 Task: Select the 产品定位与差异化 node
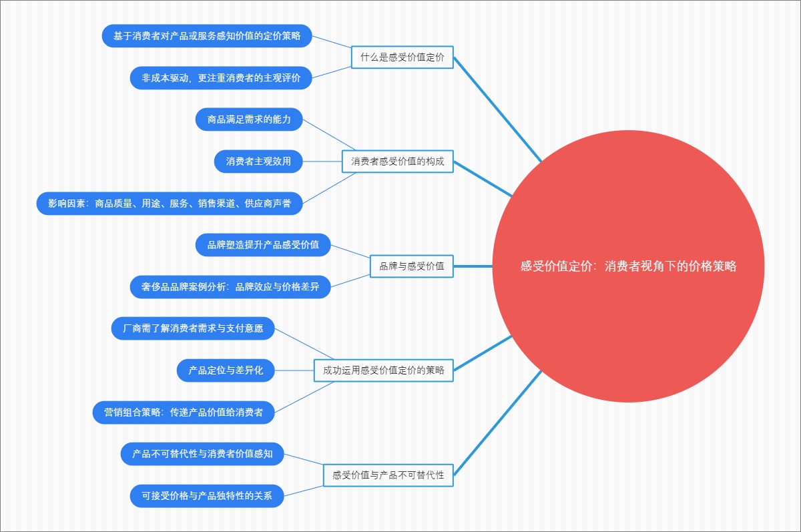tap(226, 370)
